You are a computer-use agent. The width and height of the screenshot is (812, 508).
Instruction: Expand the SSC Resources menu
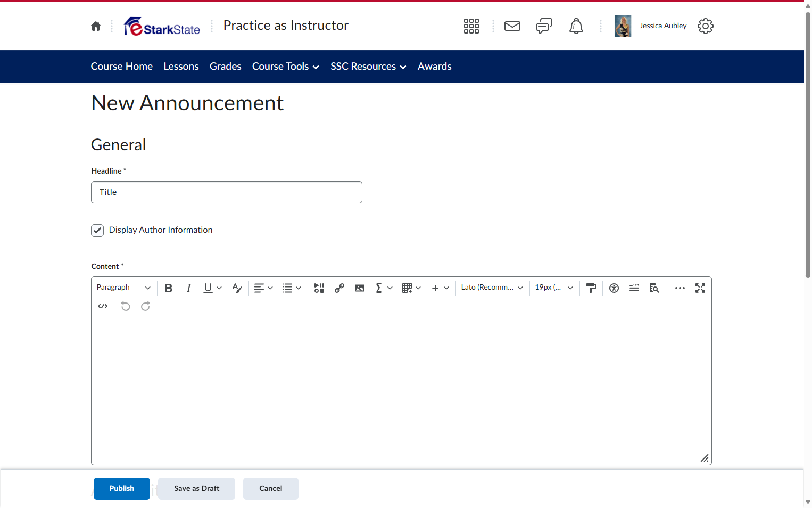click(x=368, y=67)
